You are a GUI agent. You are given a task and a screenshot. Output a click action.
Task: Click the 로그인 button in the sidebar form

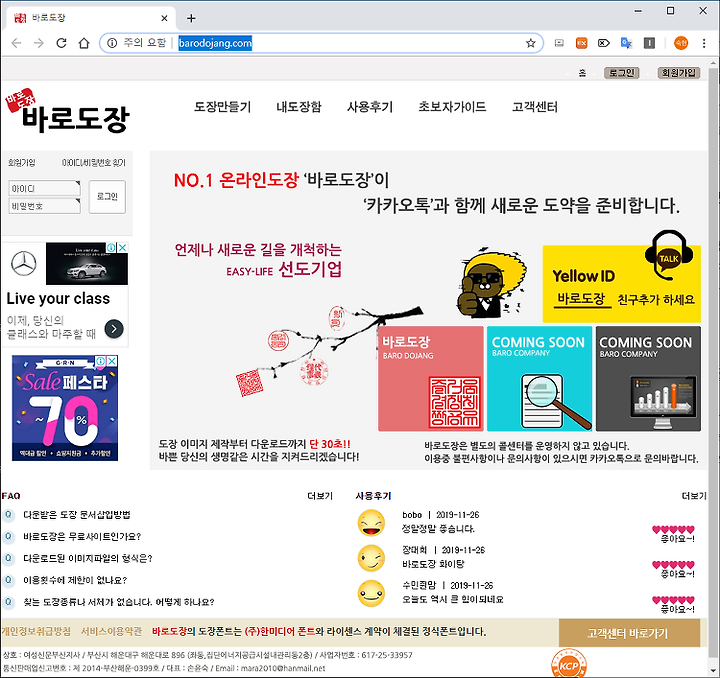point(107,196)
